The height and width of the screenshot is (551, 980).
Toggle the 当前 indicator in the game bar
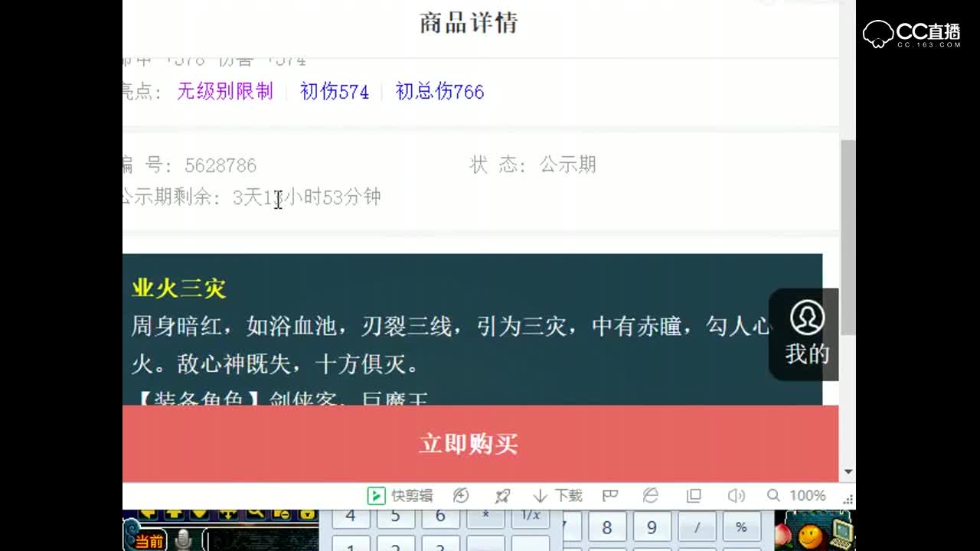coord(150,540)
